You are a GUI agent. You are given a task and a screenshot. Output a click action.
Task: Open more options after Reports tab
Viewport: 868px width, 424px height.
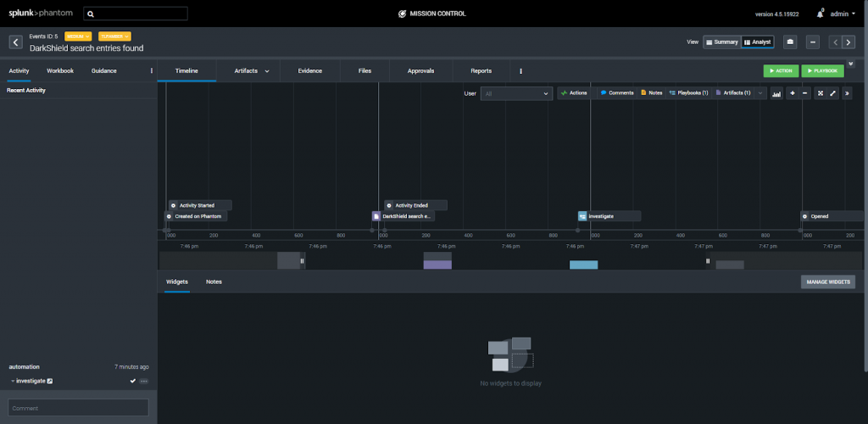pyautogui.click(x=521, y=71)
